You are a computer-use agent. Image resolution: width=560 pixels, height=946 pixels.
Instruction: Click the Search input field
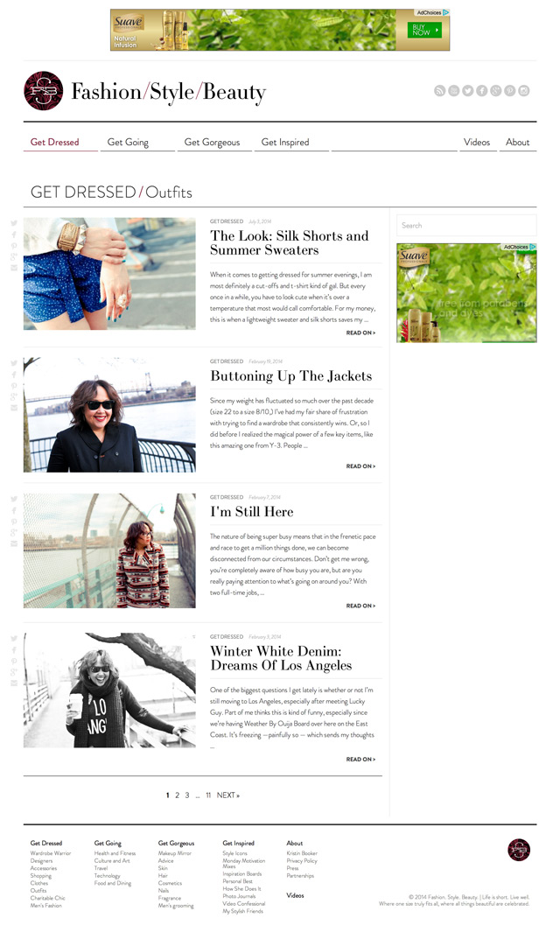(x=466, y=226)
